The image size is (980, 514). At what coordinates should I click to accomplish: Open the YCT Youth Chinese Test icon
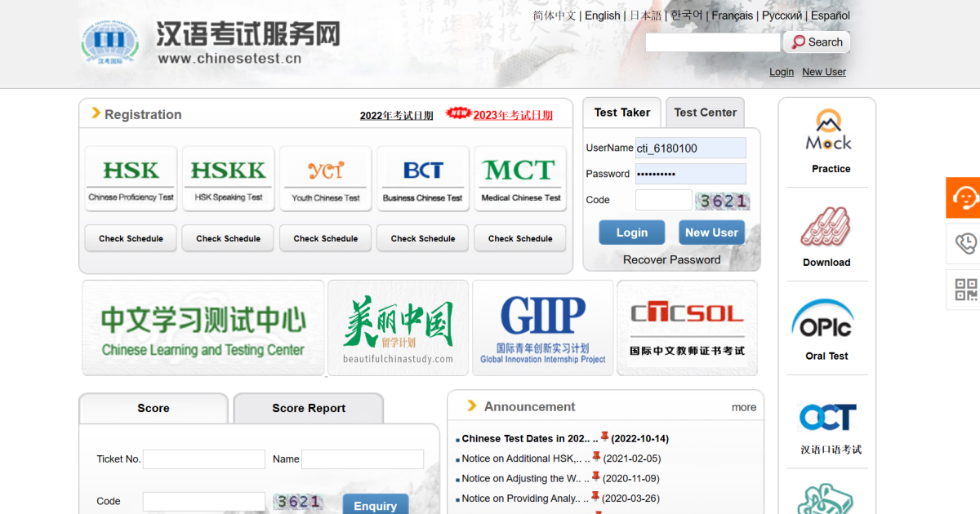(x=325, y=179)
